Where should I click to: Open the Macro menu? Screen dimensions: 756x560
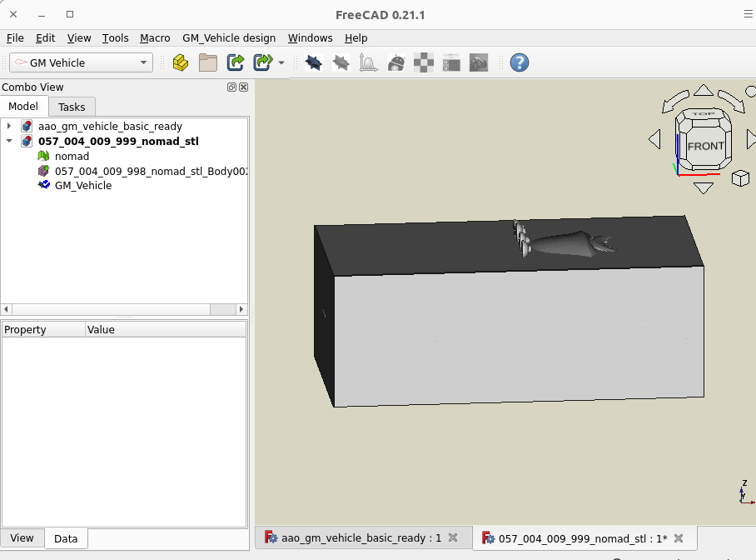pos(155,38)
